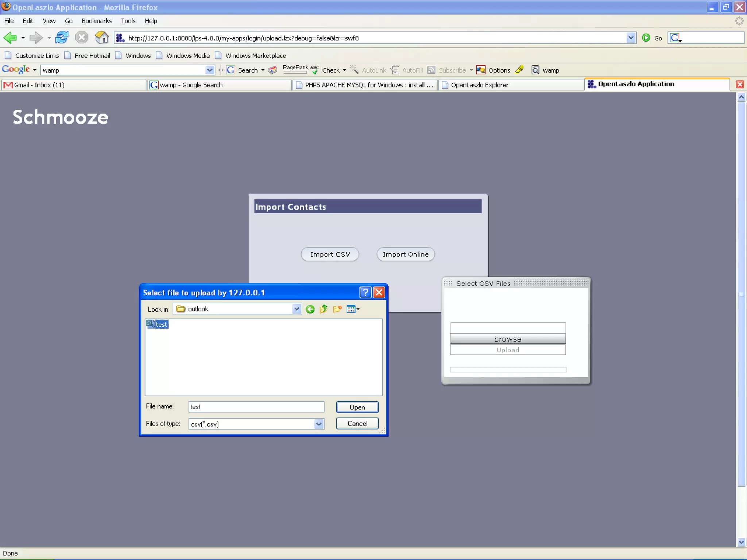Click the Open button in file dialog

click(357, 407)
